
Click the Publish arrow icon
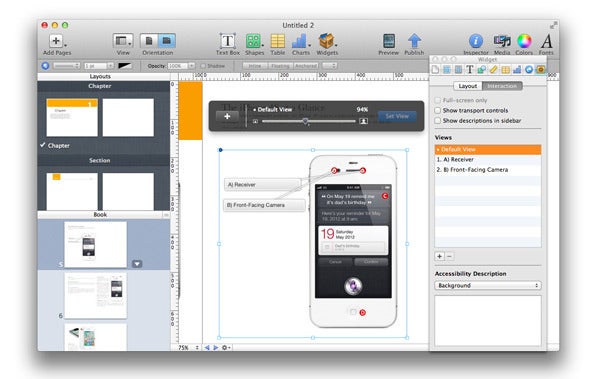point(414,41)
